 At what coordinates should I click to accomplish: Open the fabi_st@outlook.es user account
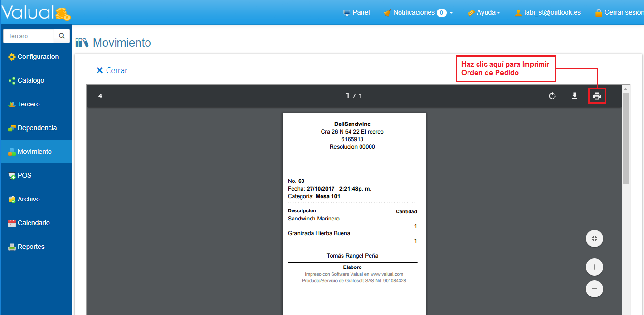[547, 13]
